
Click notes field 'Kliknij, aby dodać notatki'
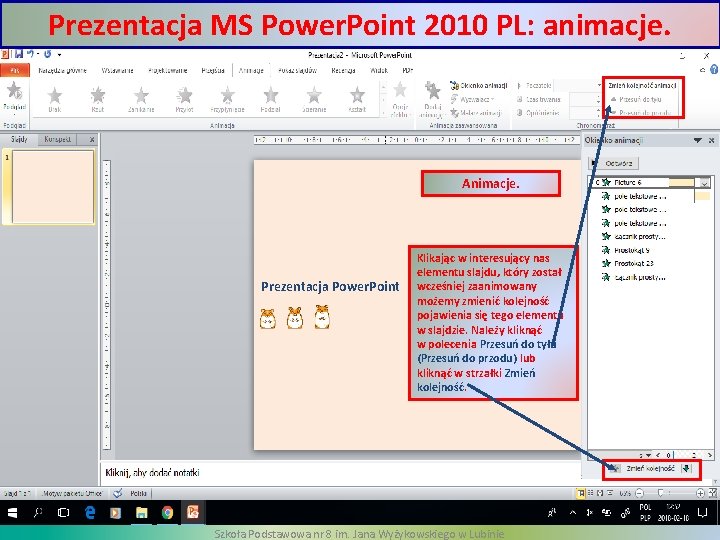[x=152, y=472]
